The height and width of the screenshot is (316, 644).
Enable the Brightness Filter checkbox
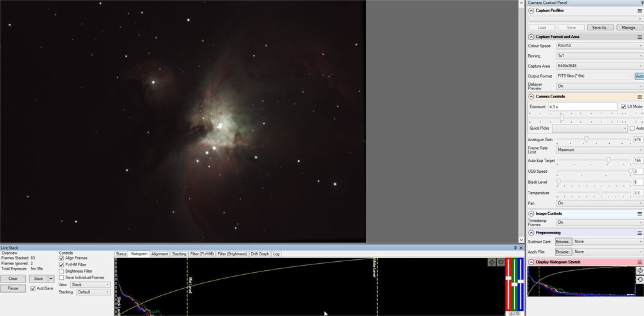[62, 271]
